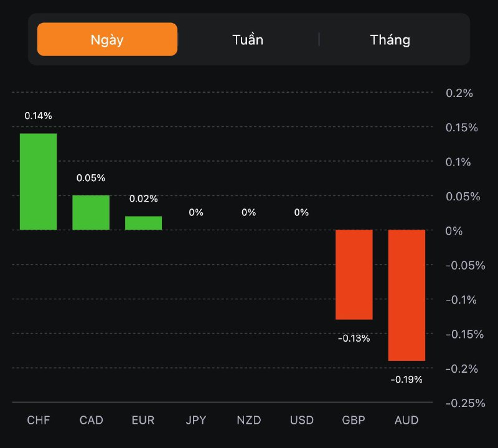Switch to the Ngày tab

[107, 40]
